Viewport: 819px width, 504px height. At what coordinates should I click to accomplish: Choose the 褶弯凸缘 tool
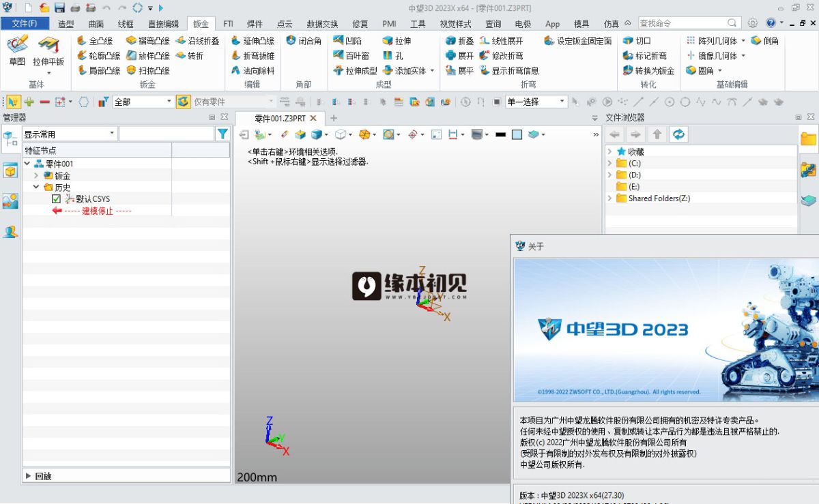click(x=147, y=41)
